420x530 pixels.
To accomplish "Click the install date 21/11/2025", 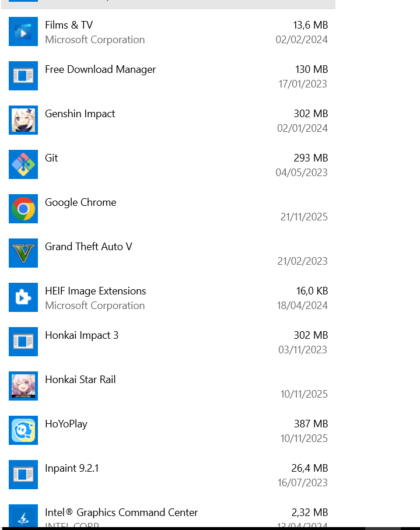I will (x=304, y=217).
